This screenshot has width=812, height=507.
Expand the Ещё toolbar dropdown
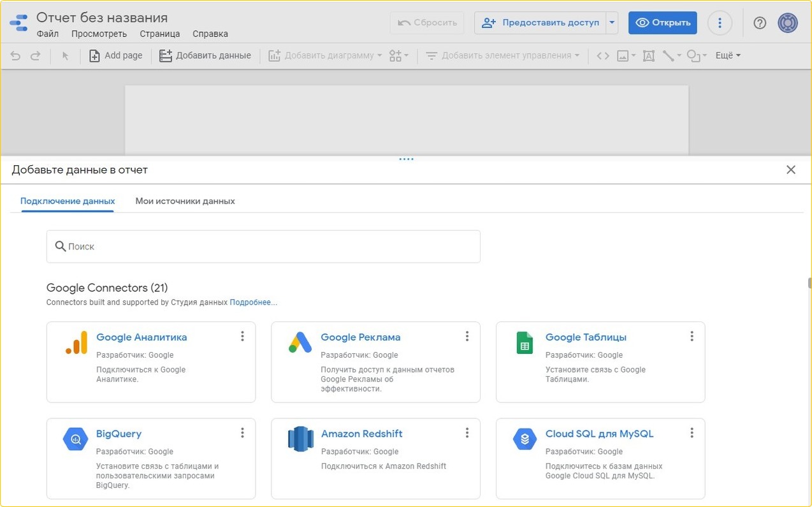click(x=728, y=56)
